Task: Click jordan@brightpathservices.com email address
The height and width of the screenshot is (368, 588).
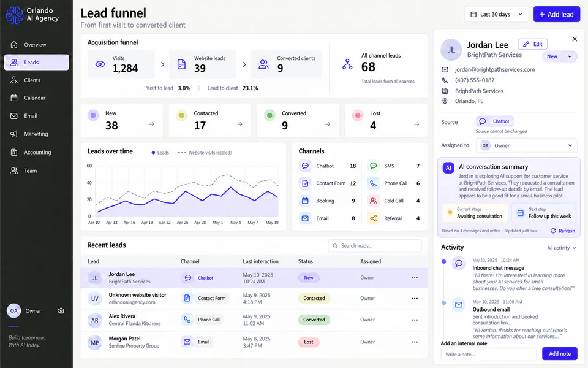Action: 495,69
